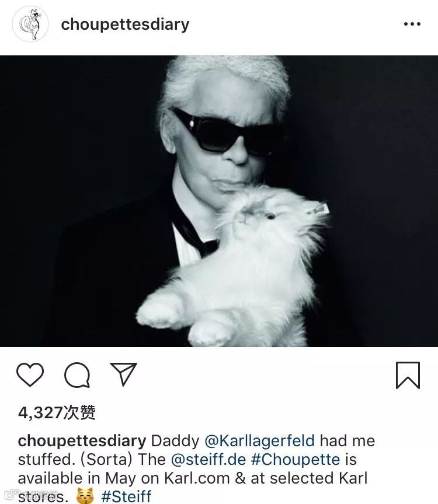Screen dimensions: 438x504
Task: Tap the post photo of the white cat
Action: click(219, 201)
